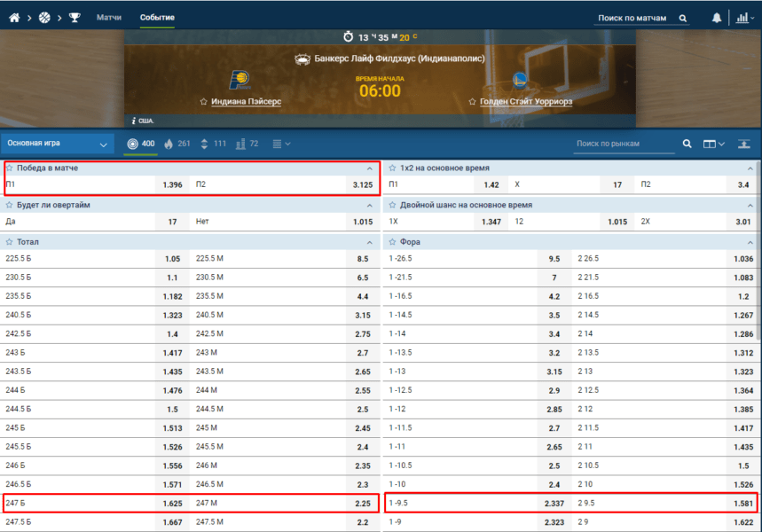Collapse the Фора market section
This screenshot has height=532, width=762.
point(749,242)
